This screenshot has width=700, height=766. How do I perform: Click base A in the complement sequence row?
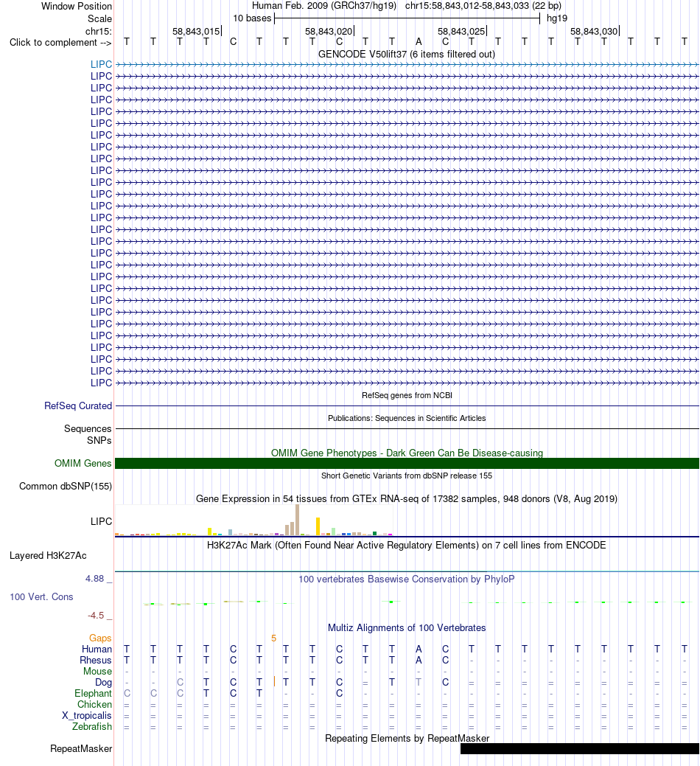419,42
